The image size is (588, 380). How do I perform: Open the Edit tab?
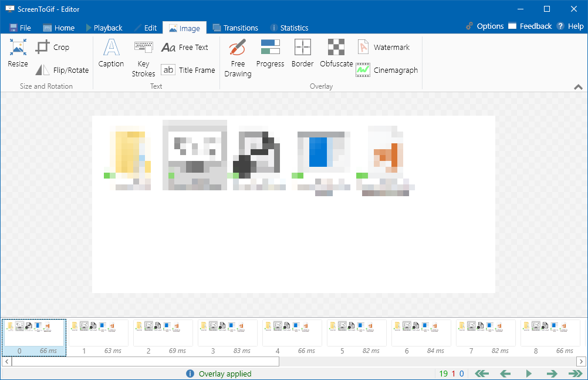(146, 28)
